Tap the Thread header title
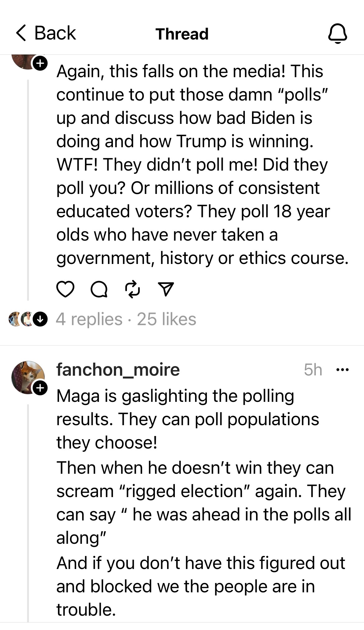This screenshot has width=364, height=630. pos(182,34)
